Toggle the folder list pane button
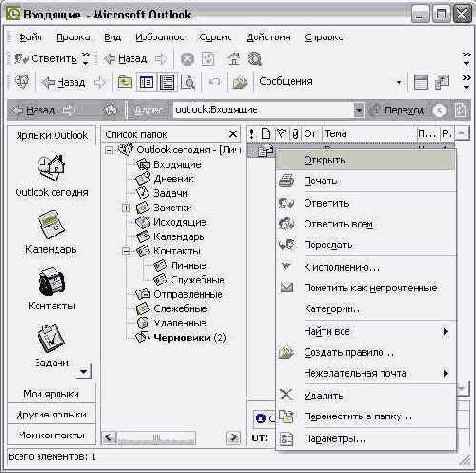 (146, 82)
